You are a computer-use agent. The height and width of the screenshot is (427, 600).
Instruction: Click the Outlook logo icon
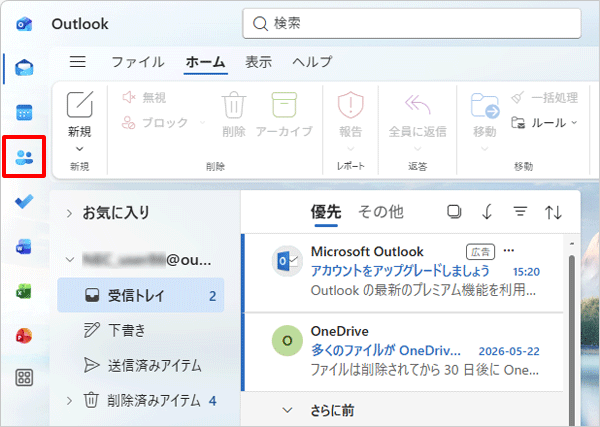(24, 24)
